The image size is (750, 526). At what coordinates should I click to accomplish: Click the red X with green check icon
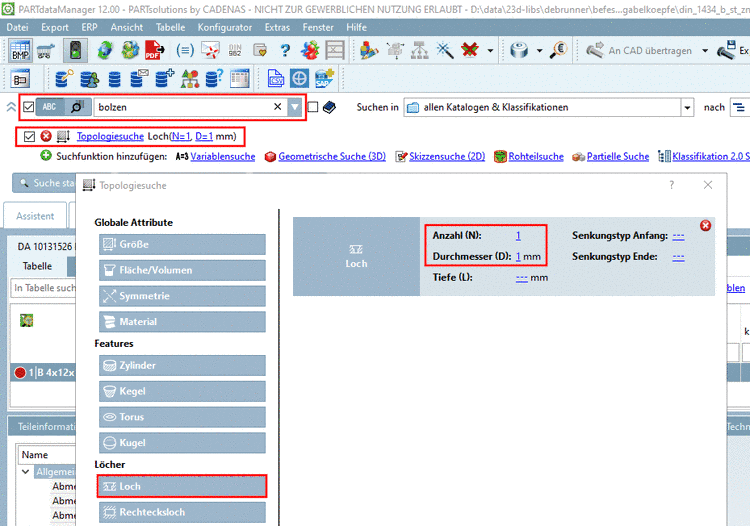pyautogui.click(x=470, y=50)
